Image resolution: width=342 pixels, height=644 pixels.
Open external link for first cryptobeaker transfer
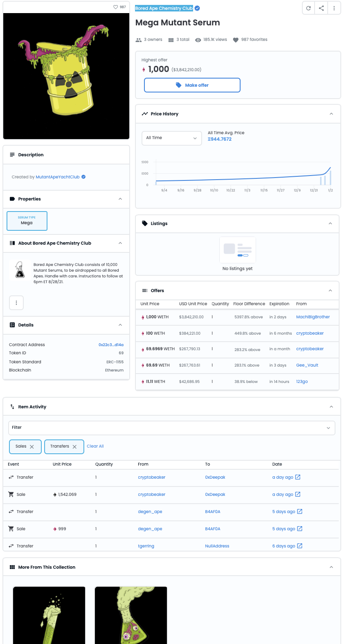tap(298, 477)
